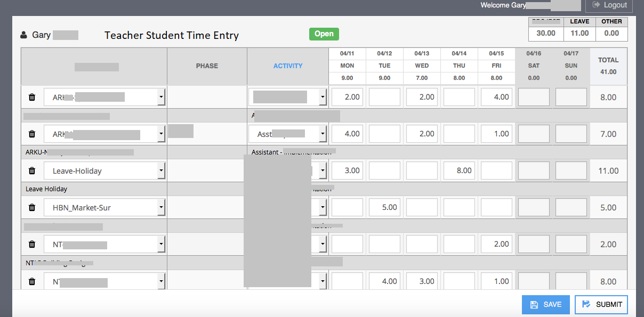This screenshot has width=644, height=317.
Task: Click the green Open status badge
Action: pos(324,34)
